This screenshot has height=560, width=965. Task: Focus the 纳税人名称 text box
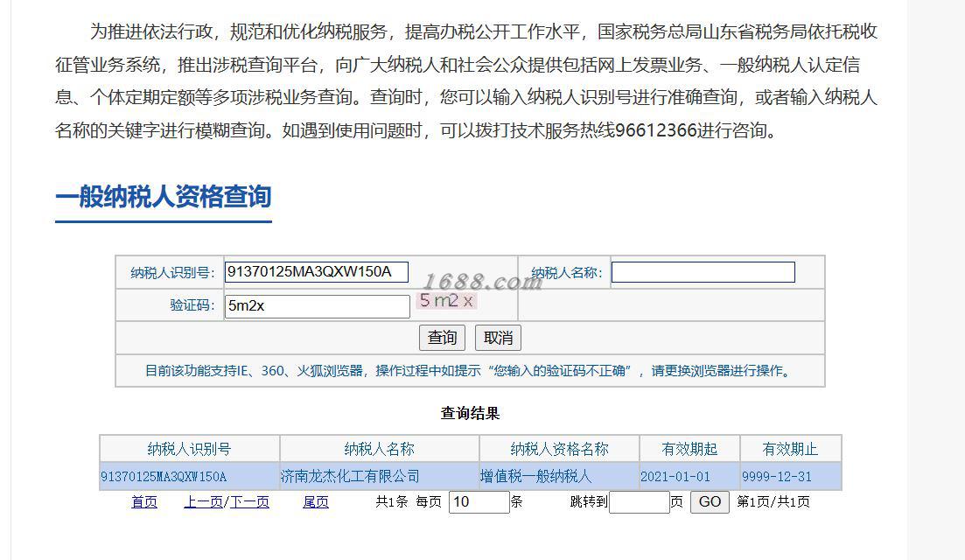point(703,273)
